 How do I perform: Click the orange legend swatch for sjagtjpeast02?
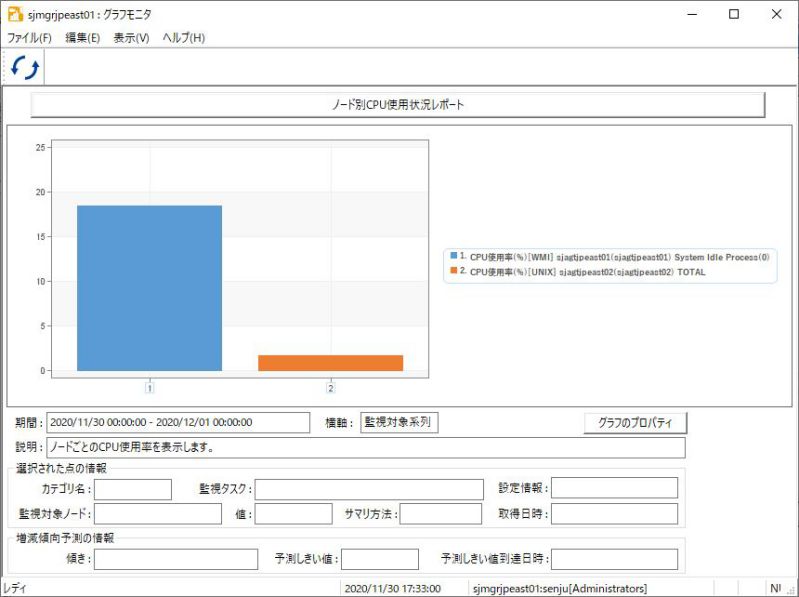[x=454, y=270]
